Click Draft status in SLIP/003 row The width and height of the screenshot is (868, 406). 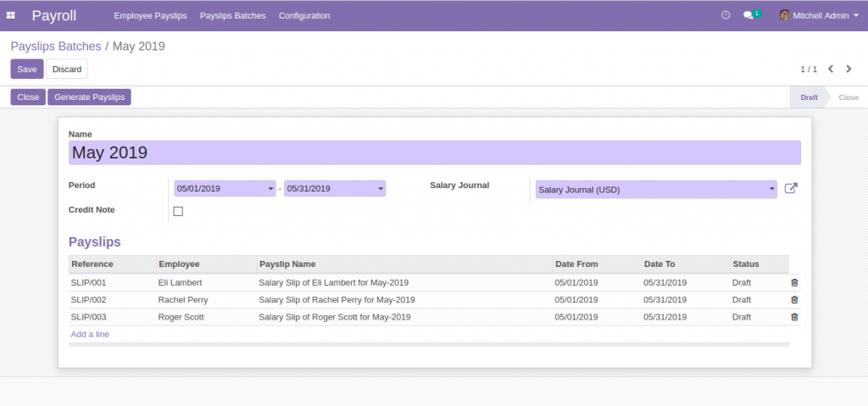[x=742, y=317]
